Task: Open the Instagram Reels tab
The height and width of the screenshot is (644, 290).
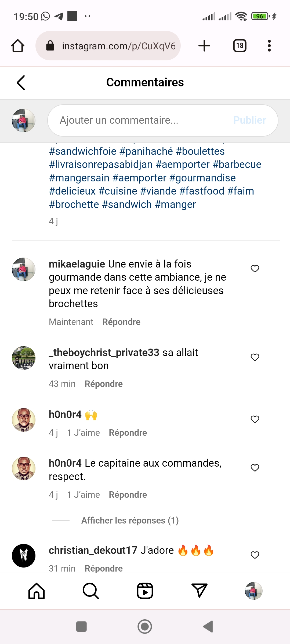Action: point(145,591)
